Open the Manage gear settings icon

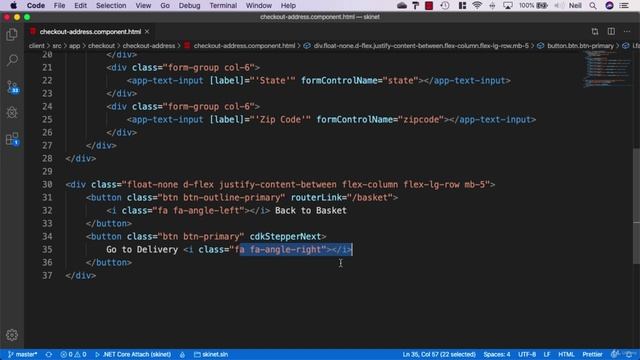pyautogui.click(x=12, y=335)
